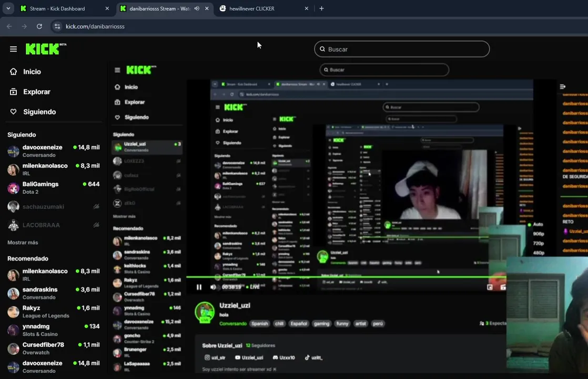The height and width of the screenshot is (379, 588).
Task: Open milenkanolasco under leftmost Recomendado list
Action: coord(53,275)
